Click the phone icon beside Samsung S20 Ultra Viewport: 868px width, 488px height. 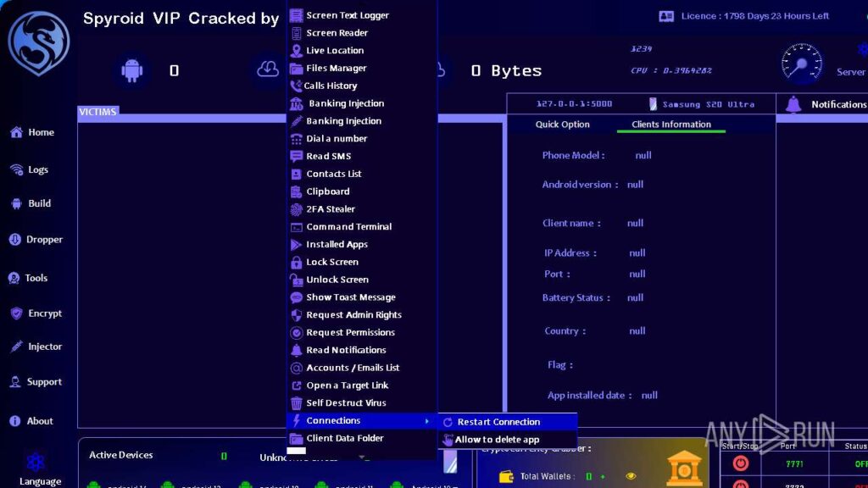[x=653, y=104]
